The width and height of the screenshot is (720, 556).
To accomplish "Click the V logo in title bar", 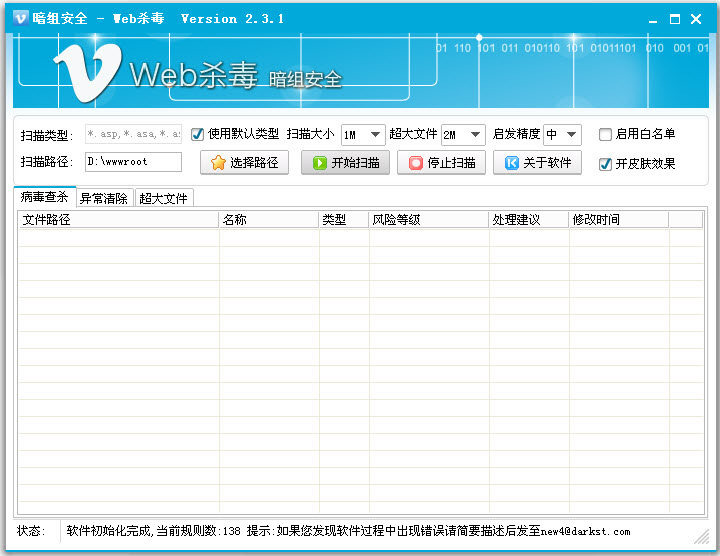I will pos(21,18).
